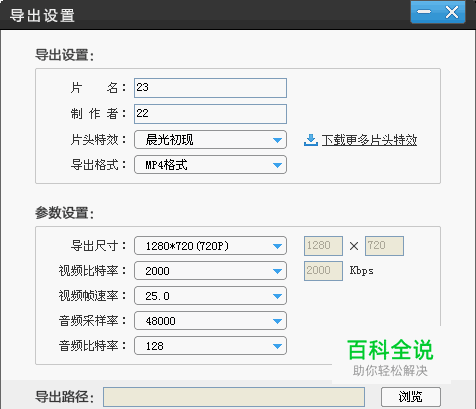The image size is (476, 409).
Task: Click the disabled width field showing 1280
Action: click(x=323, y=246)
